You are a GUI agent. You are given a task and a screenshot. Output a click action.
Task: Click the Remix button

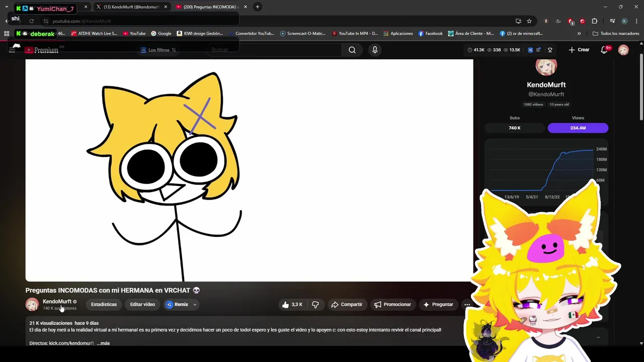coord(177,304)
